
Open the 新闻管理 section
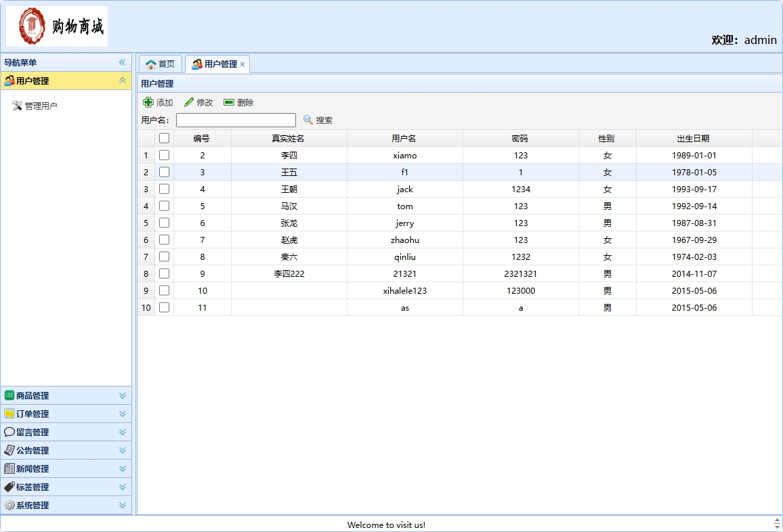[33, 468]
